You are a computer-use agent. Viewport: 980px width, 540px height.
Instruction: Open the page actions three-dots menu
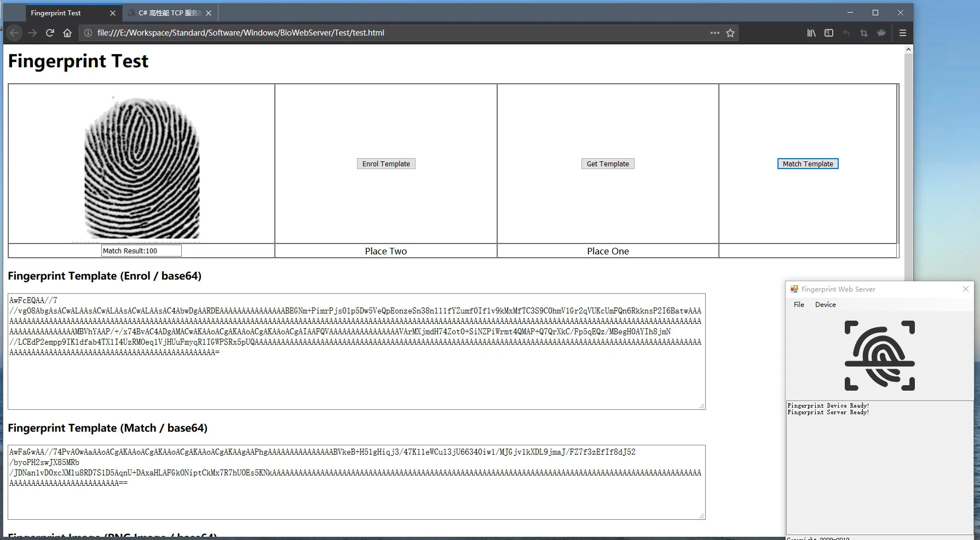coord(714,33)
